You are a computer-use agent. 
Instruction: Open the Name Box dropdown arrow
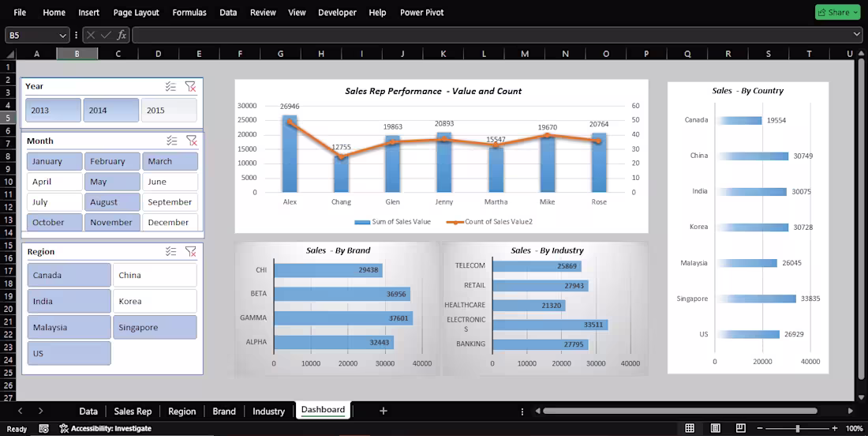coord(62,36)
